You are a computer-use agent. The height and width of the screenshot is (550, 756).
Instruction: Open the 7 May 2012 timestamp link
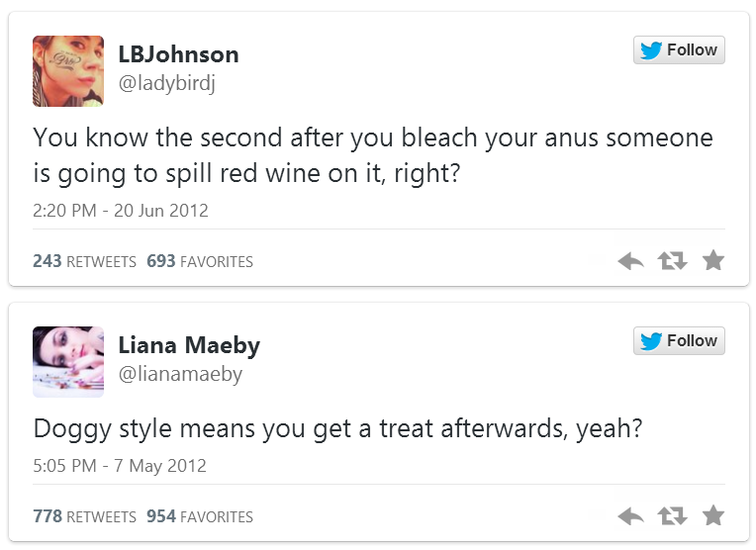click(x=120, y=466)
